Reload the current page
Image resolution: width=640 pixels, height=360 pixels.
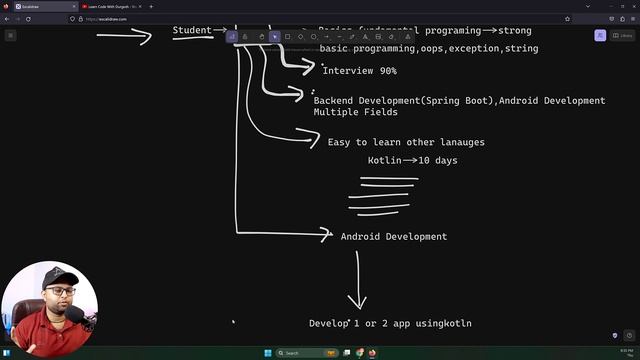tap(28, 19)
